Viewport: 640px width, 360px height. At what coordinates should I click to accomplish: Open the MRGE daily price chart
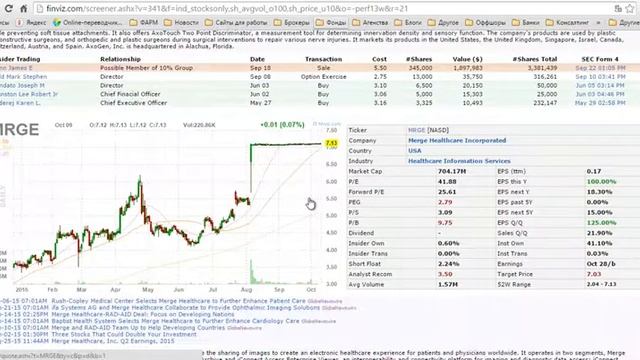169,206
